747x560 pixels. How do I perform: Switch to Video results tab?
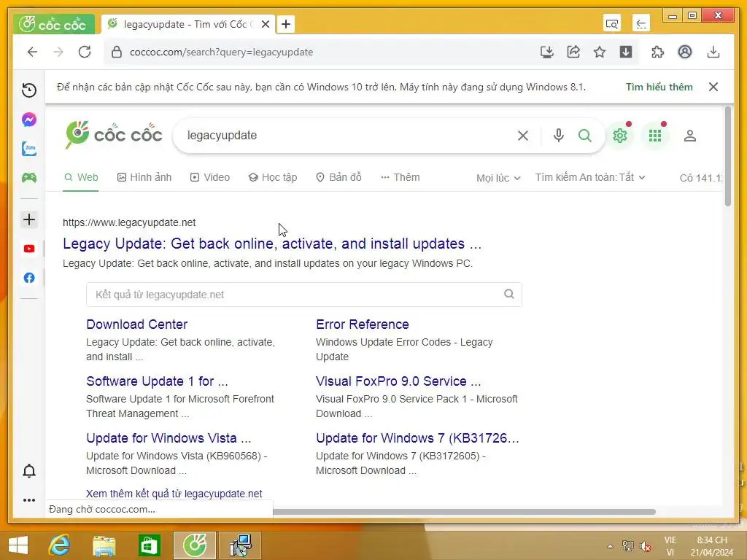click(x=209, y=177)
